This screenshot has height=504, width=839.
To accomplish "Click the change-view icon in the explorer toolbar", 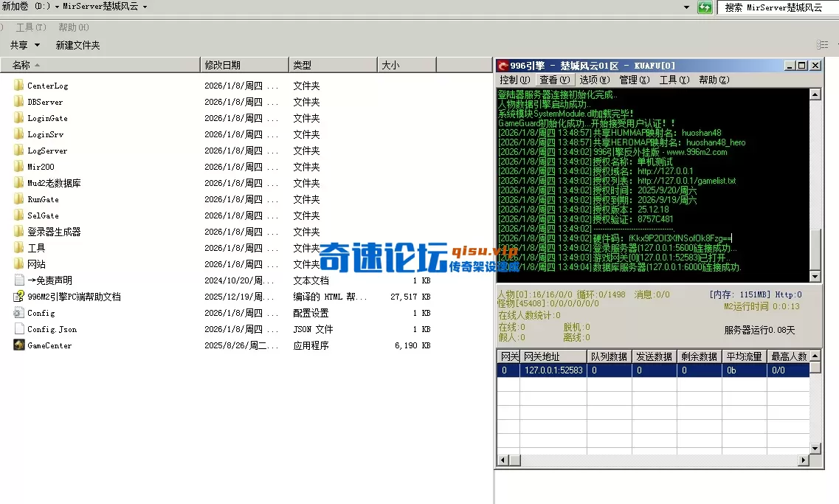I will click(821, 44).
